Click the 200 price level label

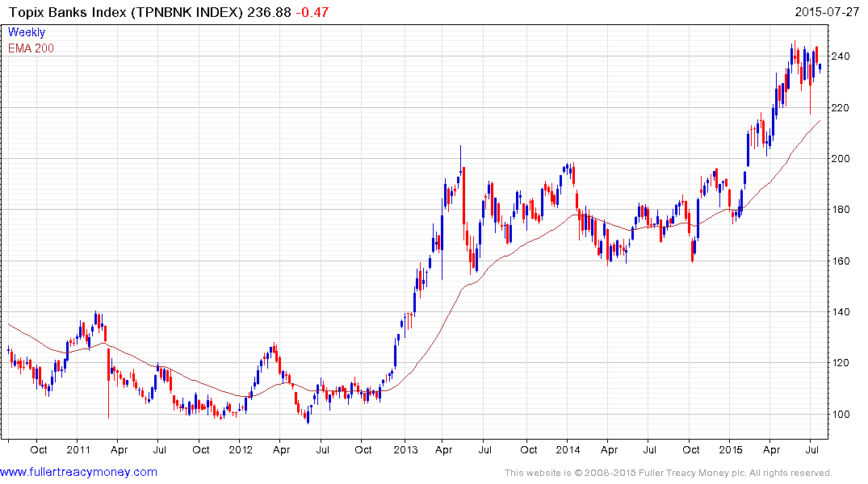(845, 159)
